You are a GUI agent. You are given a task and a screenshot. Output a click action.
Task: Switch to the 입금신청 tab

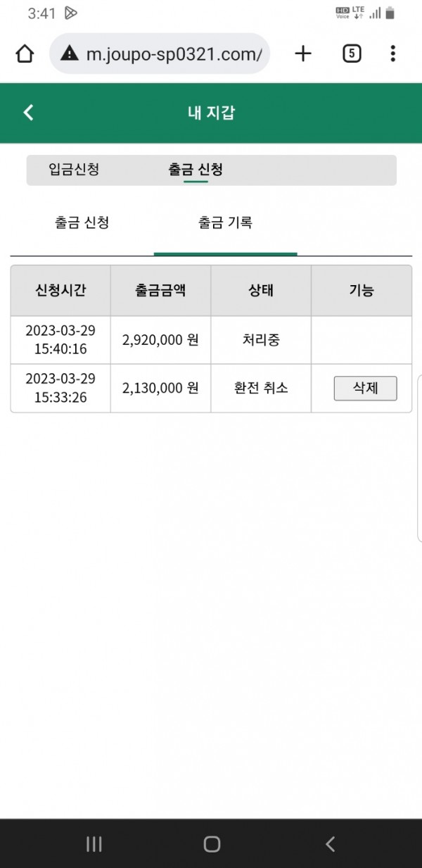(x=74, y=170)
